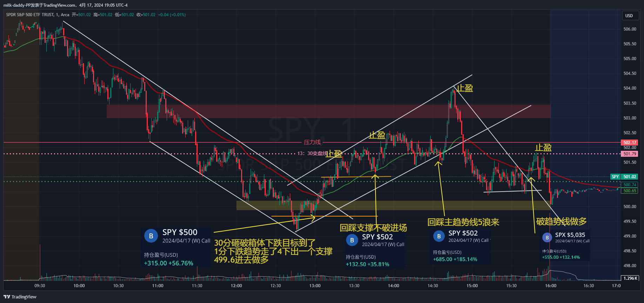
Task: Click the B icon on the +685.00 SPY $502 card
Action: click(x=439, y=236)
